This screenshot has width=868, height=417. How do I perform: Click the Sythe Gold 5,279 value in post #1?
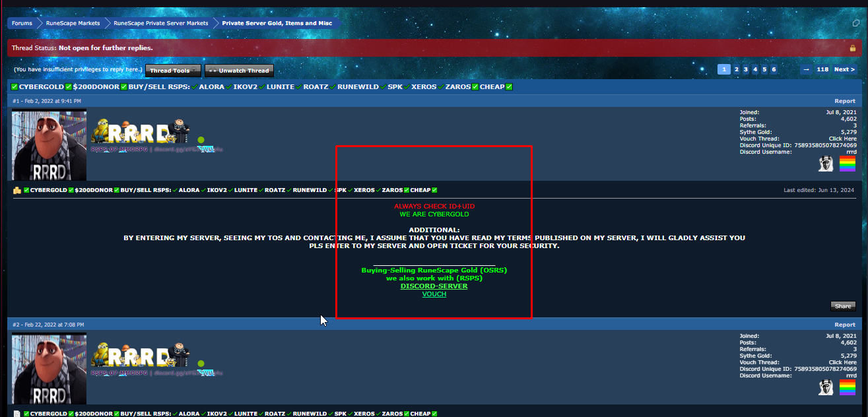pyautogui.click(x=848, y=132)
